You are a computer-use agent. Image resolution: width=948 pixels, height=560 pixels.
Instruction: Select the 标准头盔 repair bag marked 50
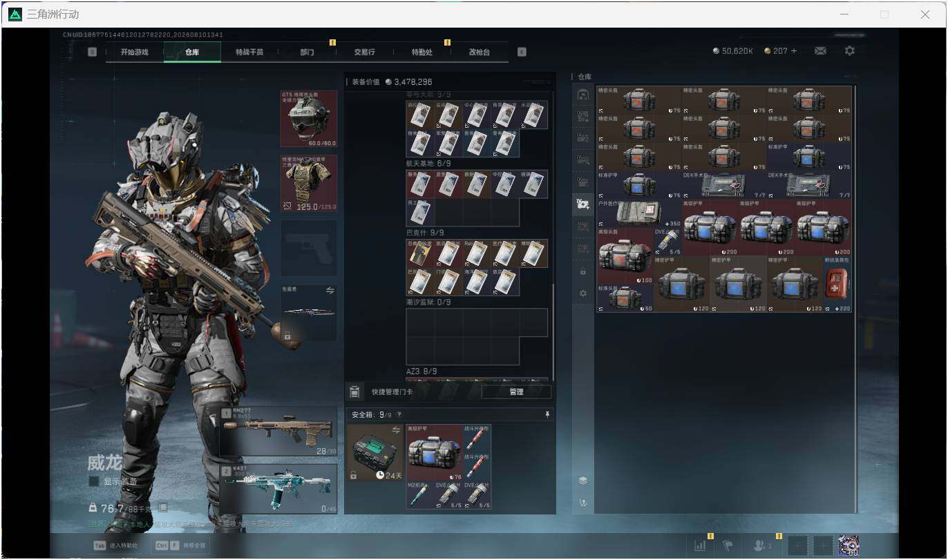click(x=625, y=298)
